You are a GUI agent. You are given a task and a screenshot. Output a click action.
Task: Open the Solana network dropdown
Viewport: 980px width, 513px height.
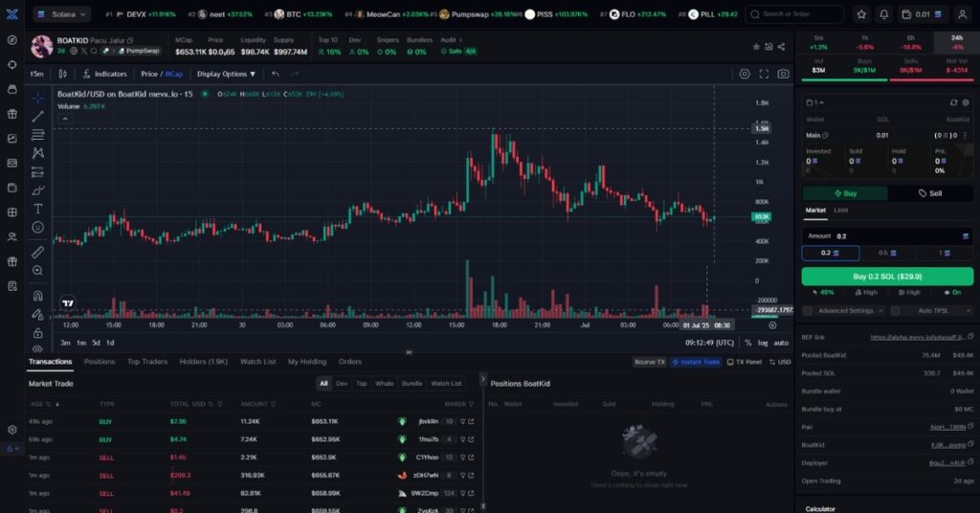[x=62, y=13]
